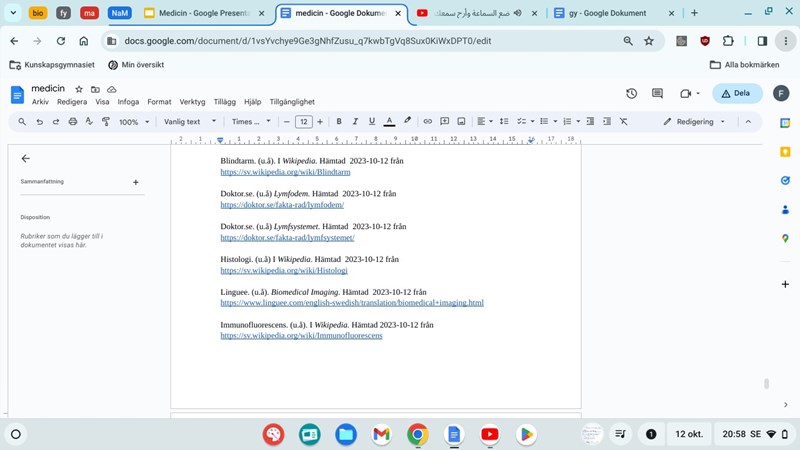Click clear formatting icon

(x=623, y=122)
